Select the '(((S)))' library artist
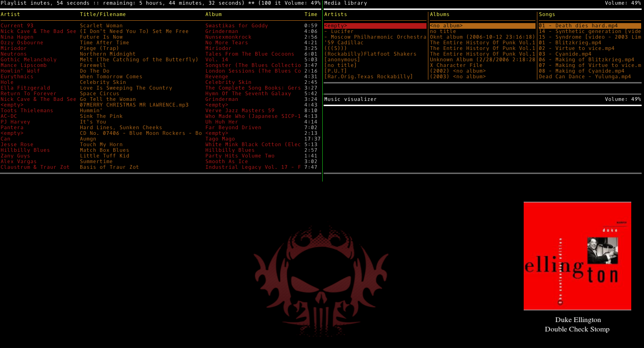 335,49
